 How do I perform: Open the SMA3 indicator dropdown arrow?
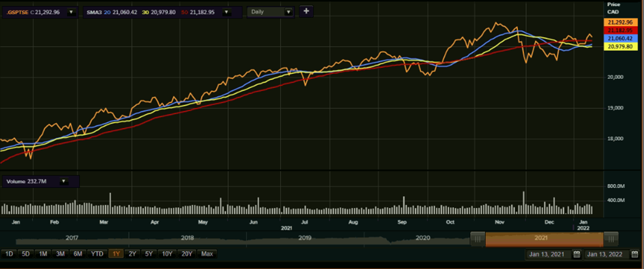pyautogui.click(x=225, y=12)
